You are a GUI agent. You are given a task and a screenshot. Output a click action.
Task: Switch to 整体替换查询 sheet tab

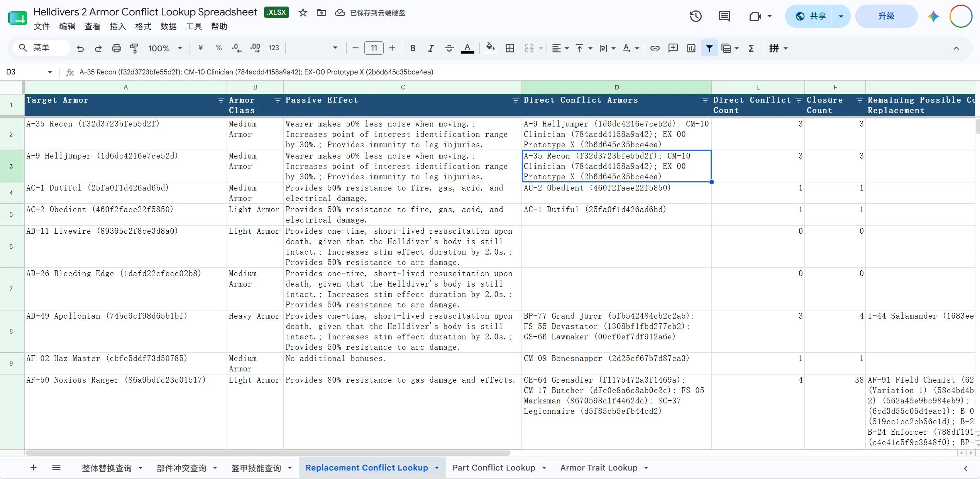click(x=107, y=468)
